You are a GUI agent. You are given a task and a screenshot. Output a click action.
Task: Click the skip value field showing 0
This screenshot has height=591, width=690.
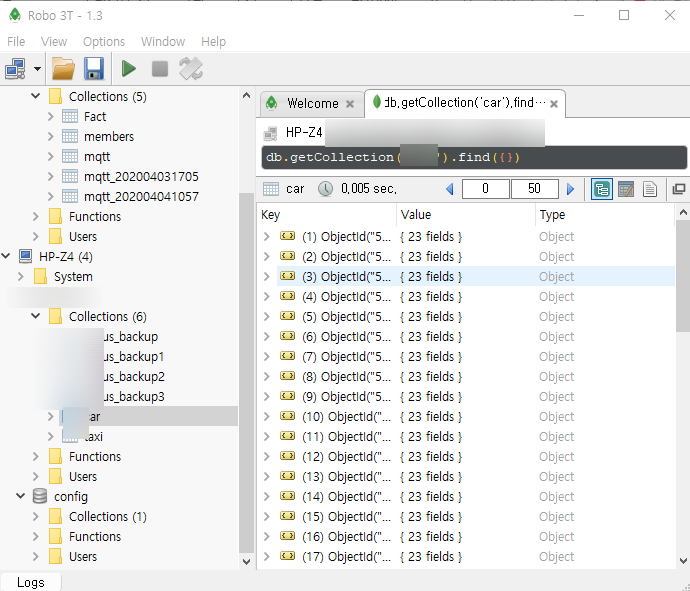485,189
